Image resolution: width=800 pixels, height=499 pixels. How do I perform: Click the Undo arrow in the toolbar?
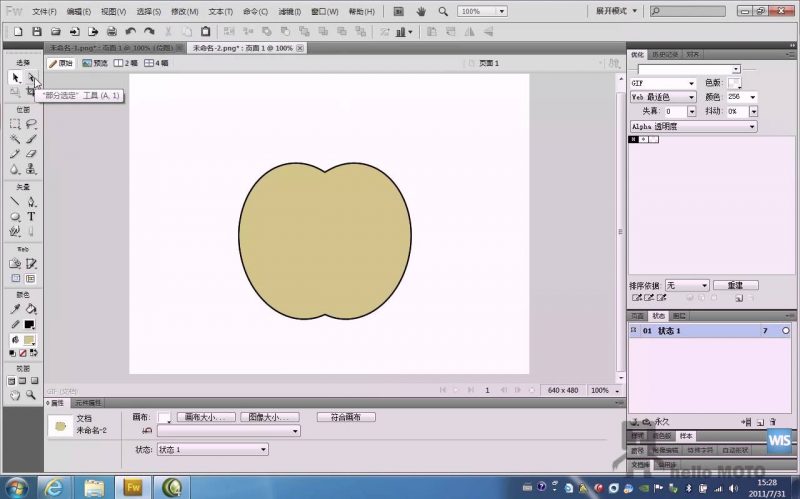pos(130,32)
